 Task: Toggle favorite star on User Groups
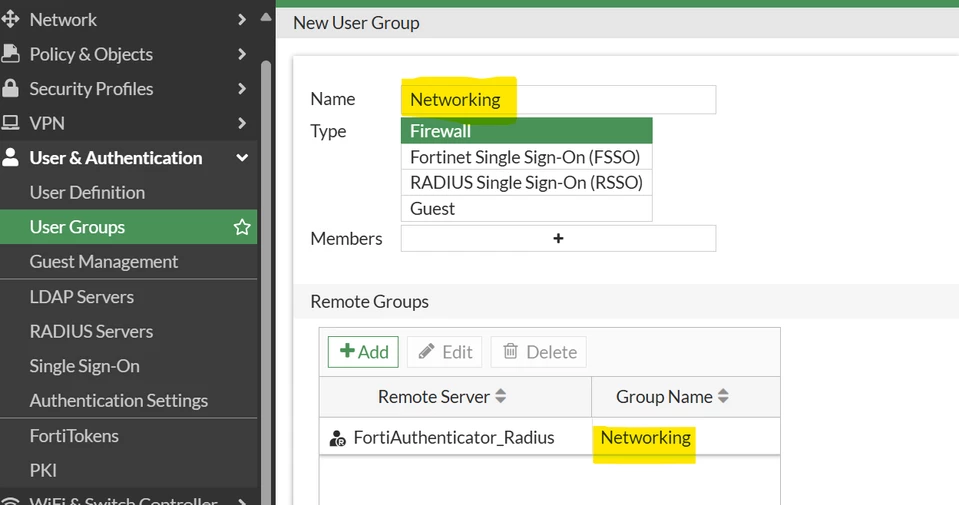pyautogui.click(x=242, y=227)
